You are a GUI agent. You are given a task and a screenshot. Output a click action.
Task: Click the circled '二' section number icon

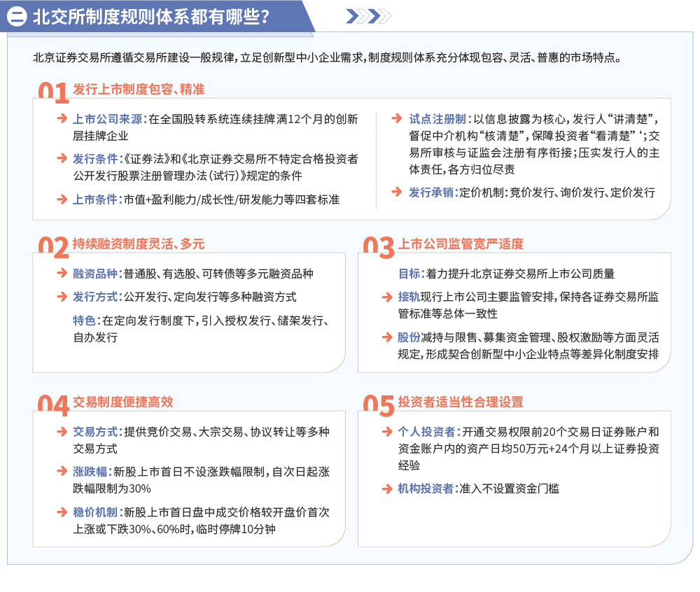[17, 17]
